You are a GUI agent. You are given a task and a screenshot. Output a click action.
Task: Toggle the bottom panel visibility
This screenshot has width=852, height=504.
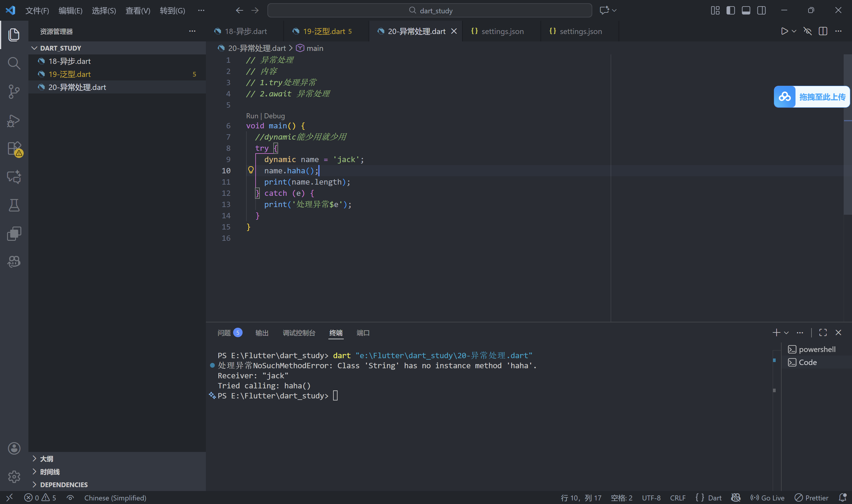[746, 11]
